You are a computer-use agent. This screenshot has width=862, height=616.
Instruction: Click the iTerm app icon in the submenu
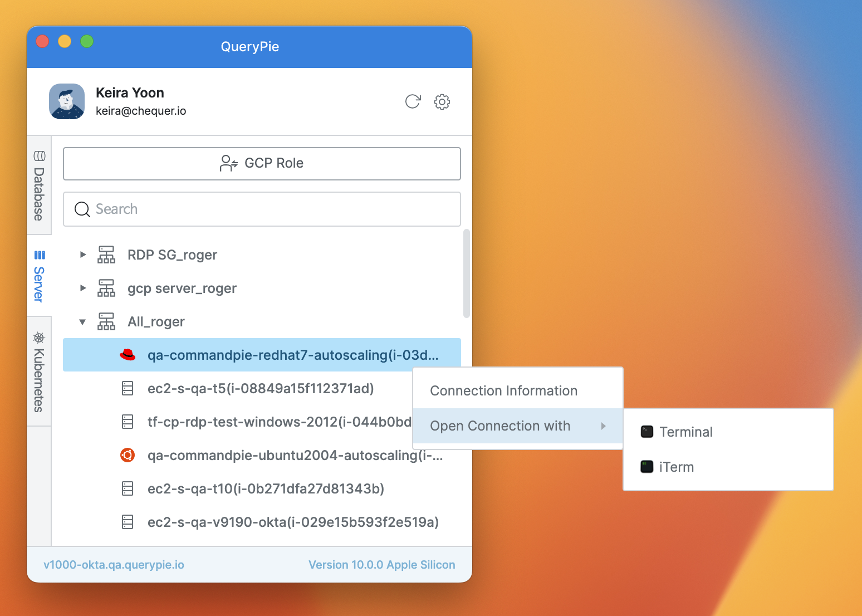[x=647, y=467]
